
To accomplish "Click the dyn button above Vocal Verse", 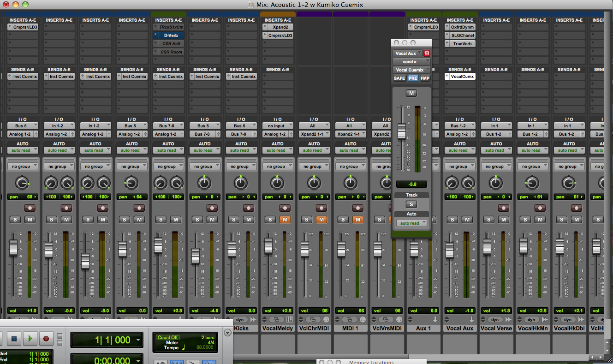I will 494,319.
